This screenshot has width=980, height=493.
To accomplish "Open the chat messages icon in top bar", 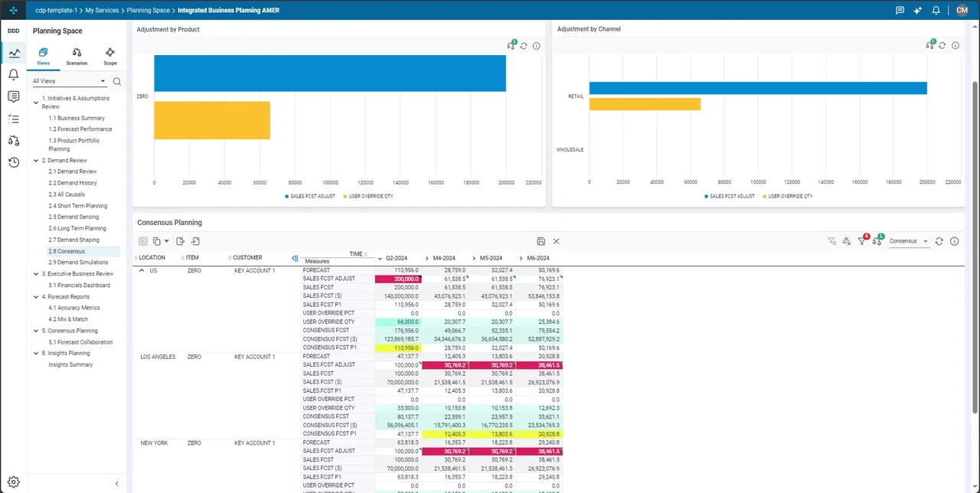I will pos(900,10).
